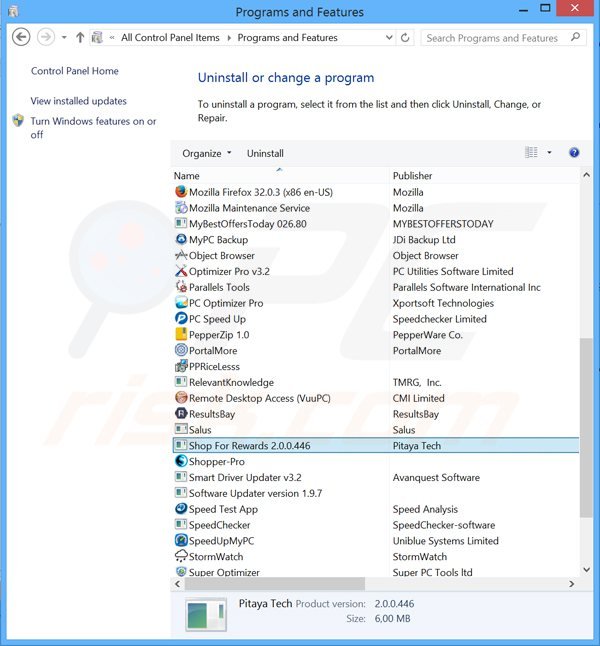Click All Control Panel Items breadcrumb
This screenshot has width=600, height=646.
[x=170, y=37]
